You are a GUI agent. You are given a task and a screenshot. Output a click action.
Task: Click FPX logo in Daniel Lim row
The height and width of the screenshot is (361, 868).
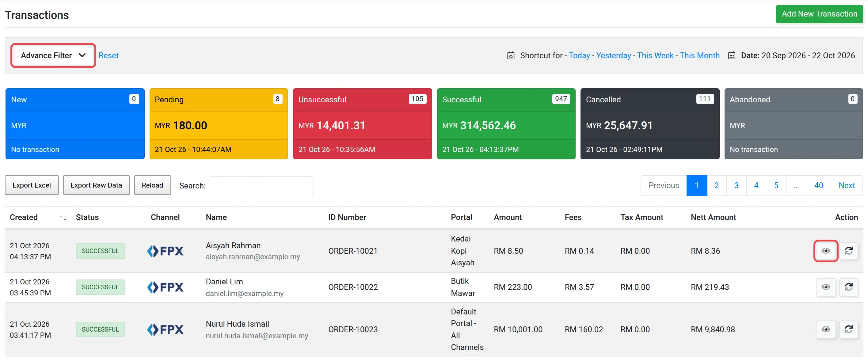[165, 287]
